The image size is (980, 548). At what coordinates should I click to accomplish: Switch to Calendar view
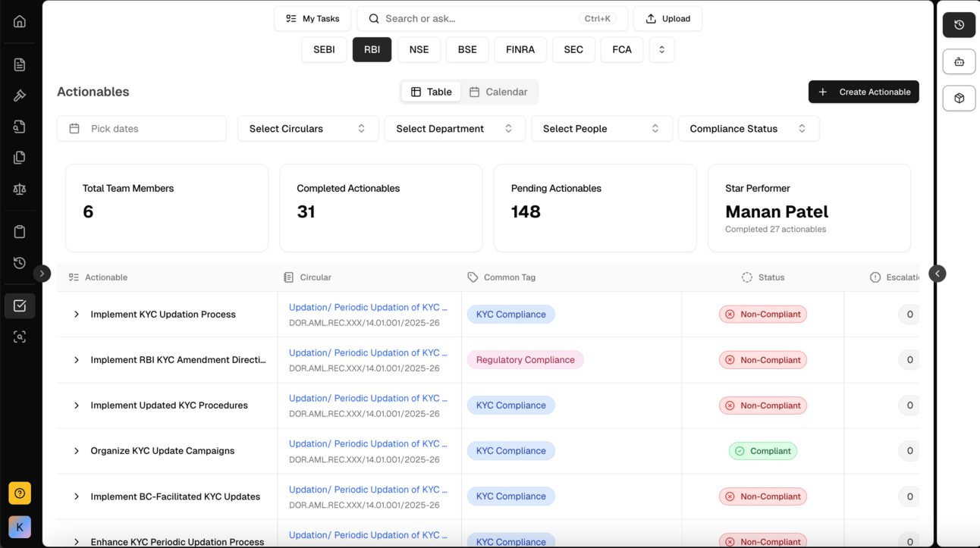498,92
